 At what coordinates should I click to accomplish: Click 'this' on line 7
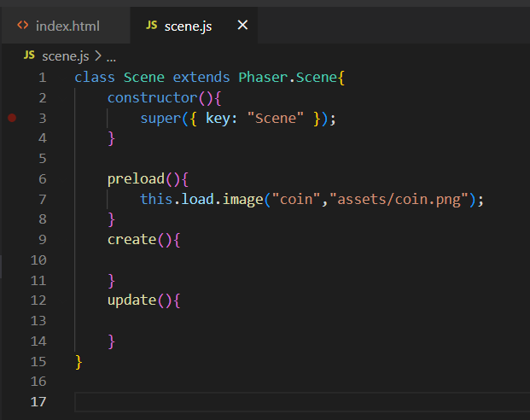tap(156, 199)
